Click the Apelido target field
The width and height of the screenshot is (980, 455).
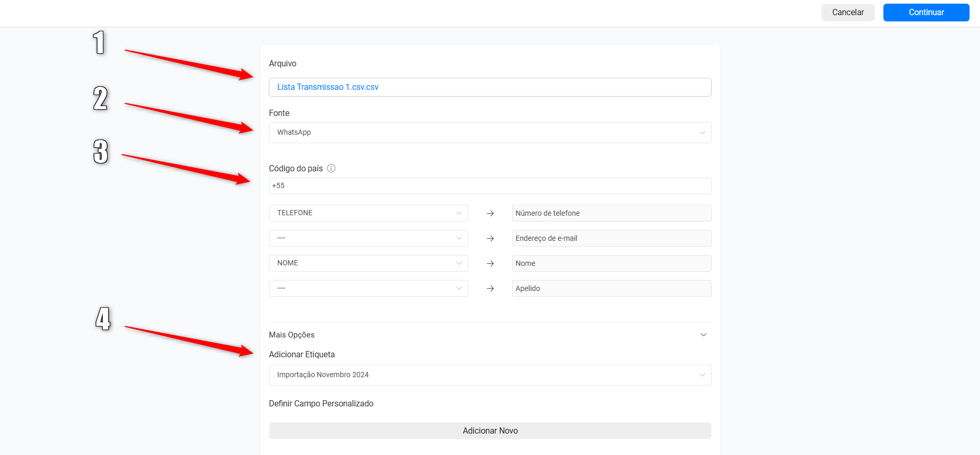click(611, 288)
